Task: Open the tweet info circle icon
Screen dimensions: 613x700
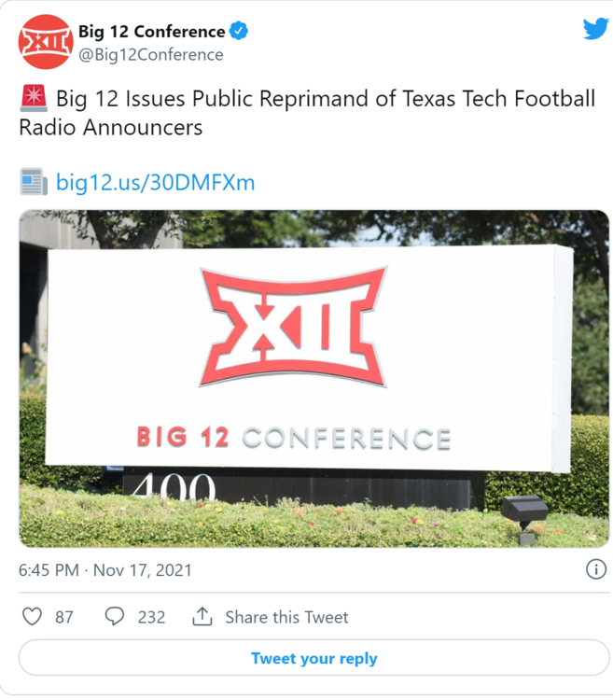Action: click(595, 569)
